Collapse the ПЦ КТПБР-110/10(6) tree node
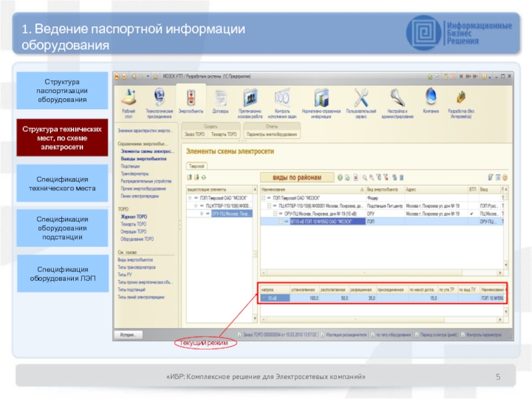532x399 pixels. tap(269, 206)
